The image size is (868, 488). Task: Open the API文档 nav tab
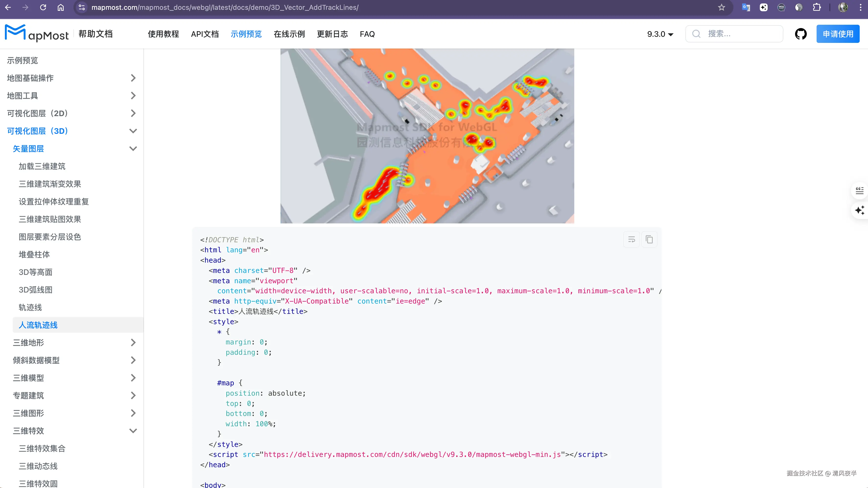pos(205,34)
